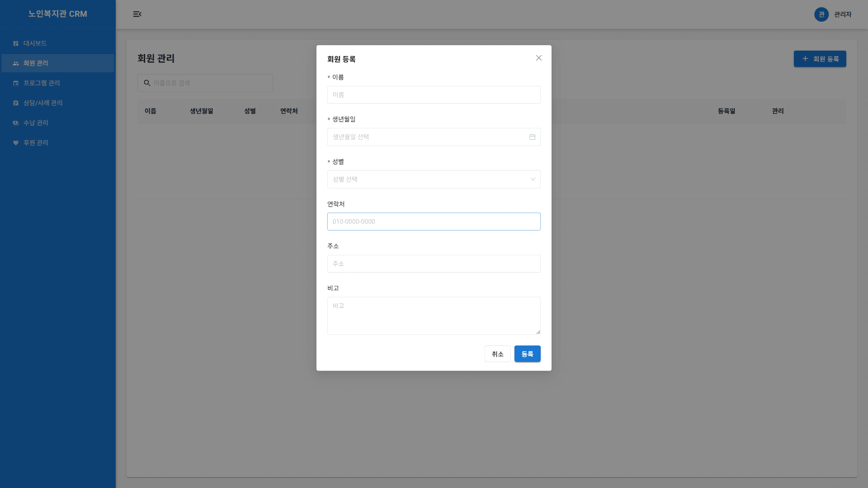Click the counseling/case management icon
The image size is (868, 488).
[x=16, y=103]
